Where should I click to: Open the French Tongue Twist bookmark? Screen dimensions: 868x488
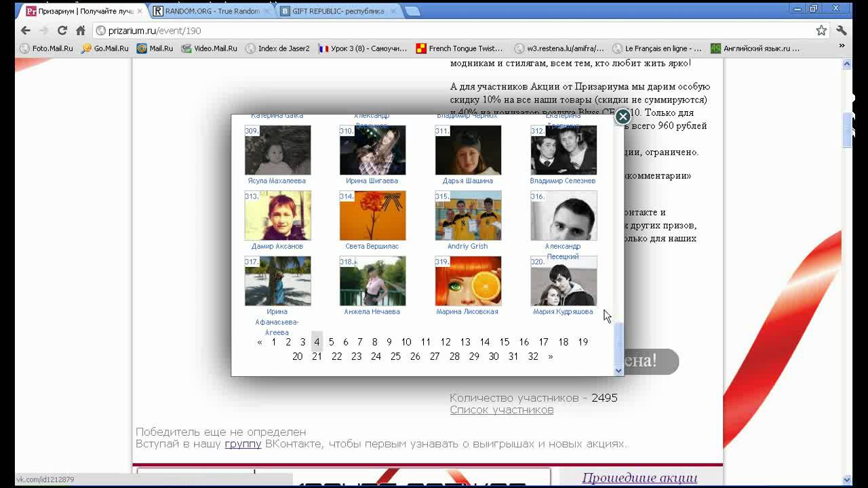(459, 48)
